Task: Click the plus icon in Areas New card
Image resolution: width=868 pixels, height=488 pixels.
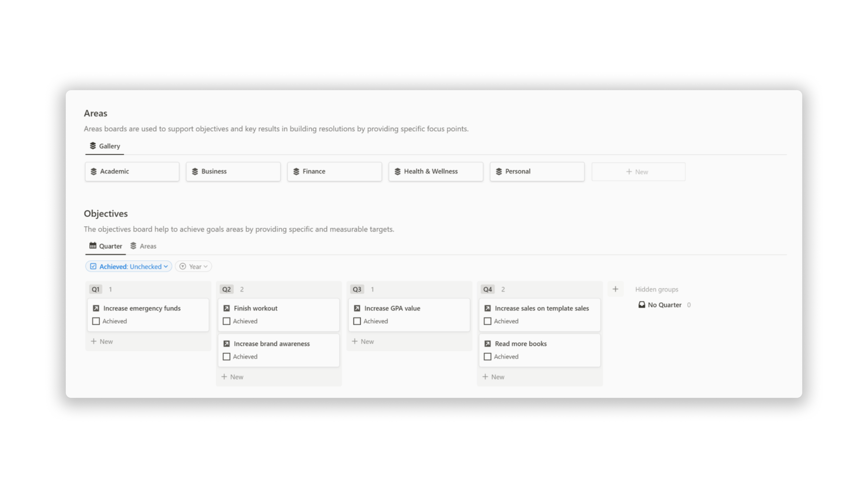Action: (x=629, y=172)
